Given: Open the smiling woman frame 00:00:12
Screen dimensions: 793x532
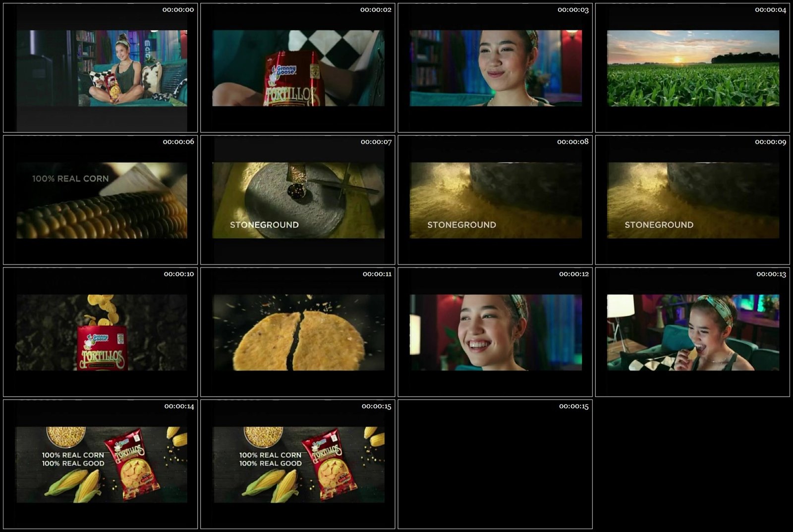Looking at the screenshot, I should pos(495,332).
